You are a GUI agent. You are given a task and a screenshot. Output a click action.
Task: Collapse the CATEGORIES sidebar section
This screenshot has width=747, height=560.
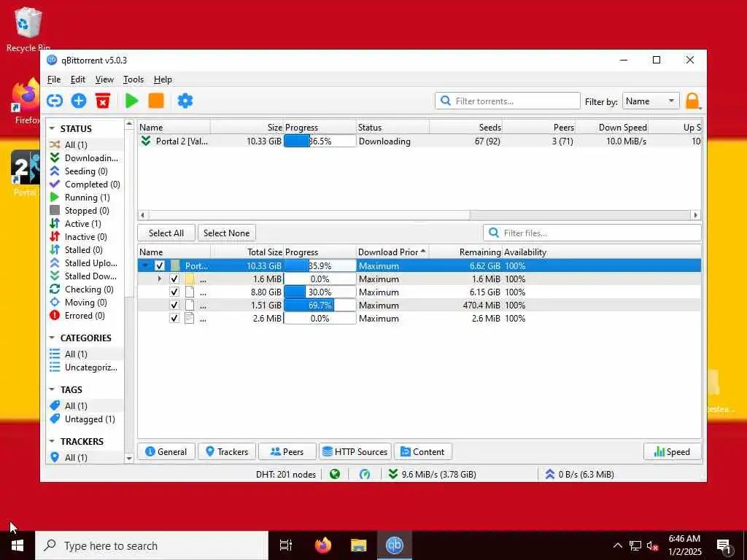[x=53, y=338]
